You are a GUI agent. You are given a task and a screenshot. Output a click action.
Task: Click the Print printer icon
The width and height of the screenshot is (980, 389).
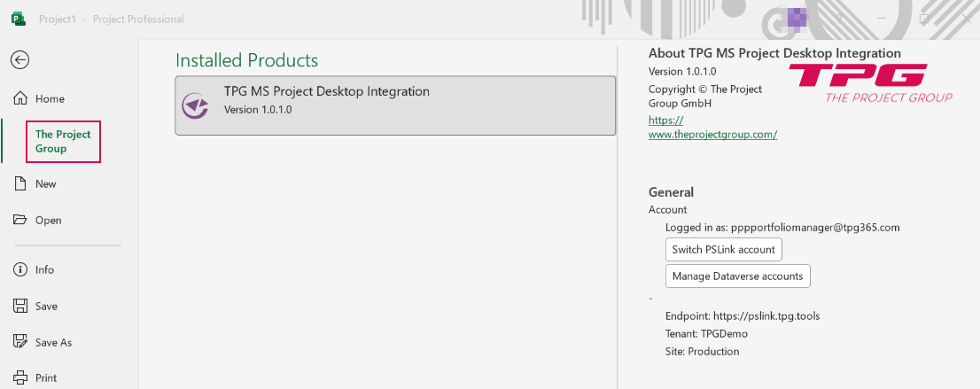pos(20,377)
